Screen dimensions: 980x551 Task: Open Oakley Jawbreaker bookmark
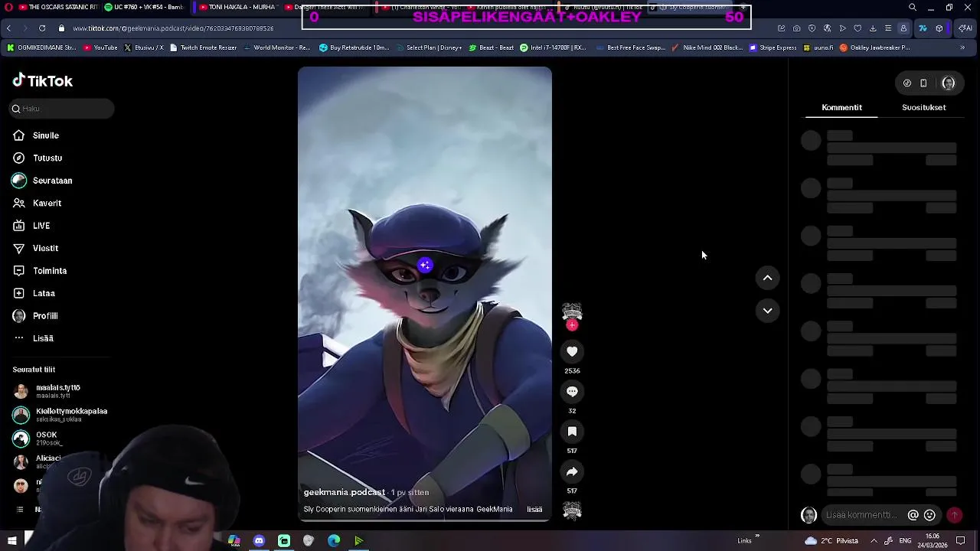(x=875, y=47)
